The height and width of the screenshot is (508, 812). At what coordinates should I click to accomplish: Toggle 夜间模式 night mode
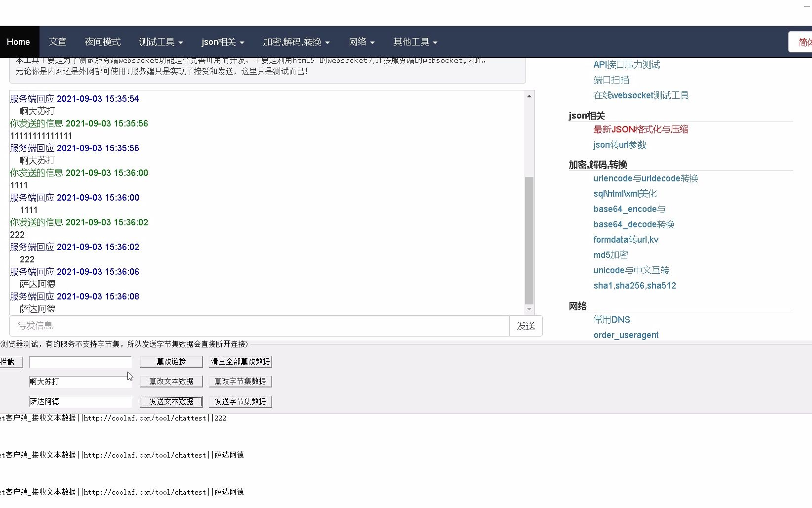(x=102, y=42)
